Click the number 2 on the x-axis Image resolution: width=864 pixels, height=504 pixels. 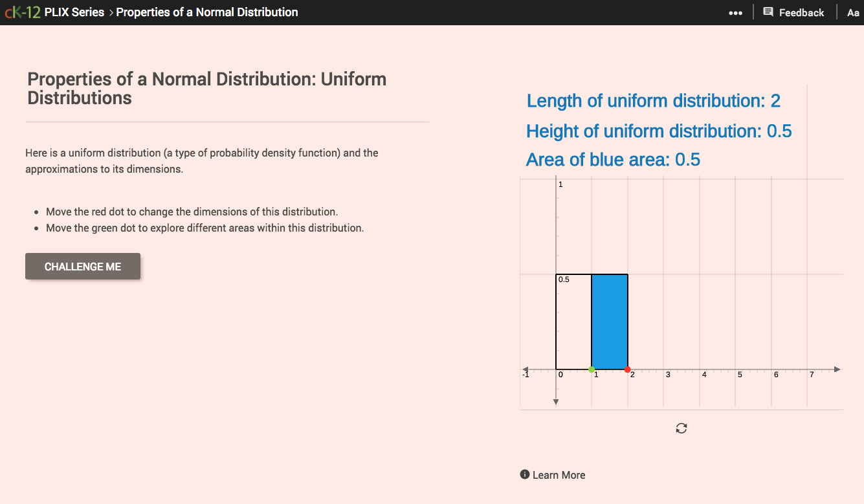pos(632,374)
